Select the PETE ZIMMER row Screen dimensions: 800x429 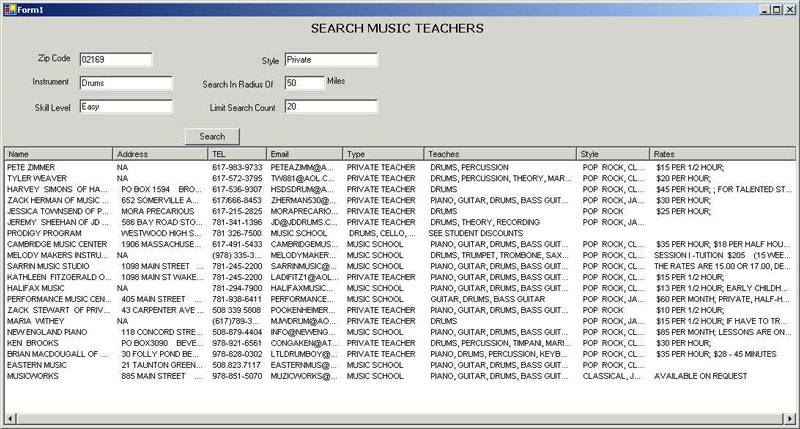click(399, 167)
